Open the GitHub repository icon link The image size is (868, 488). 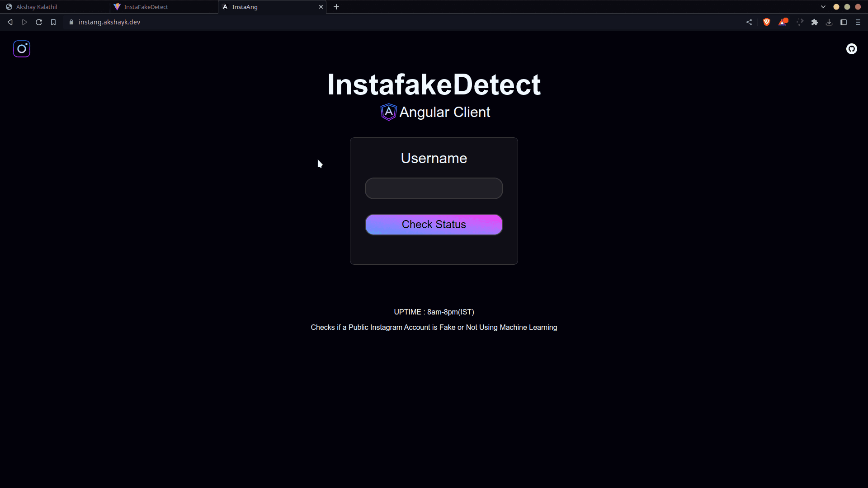[x=851, y=49]
